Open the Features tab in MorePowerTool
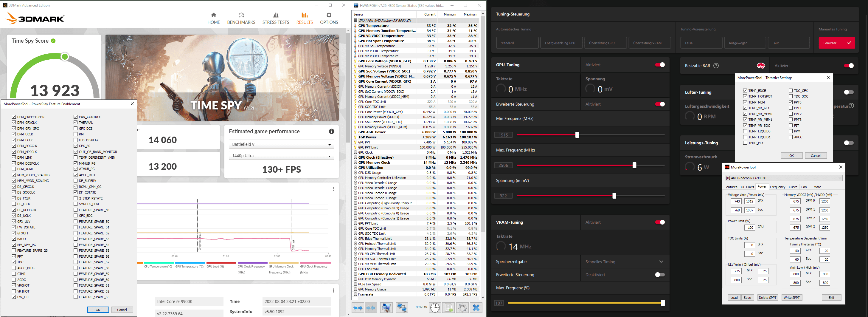868x317 pixels. 731,187
